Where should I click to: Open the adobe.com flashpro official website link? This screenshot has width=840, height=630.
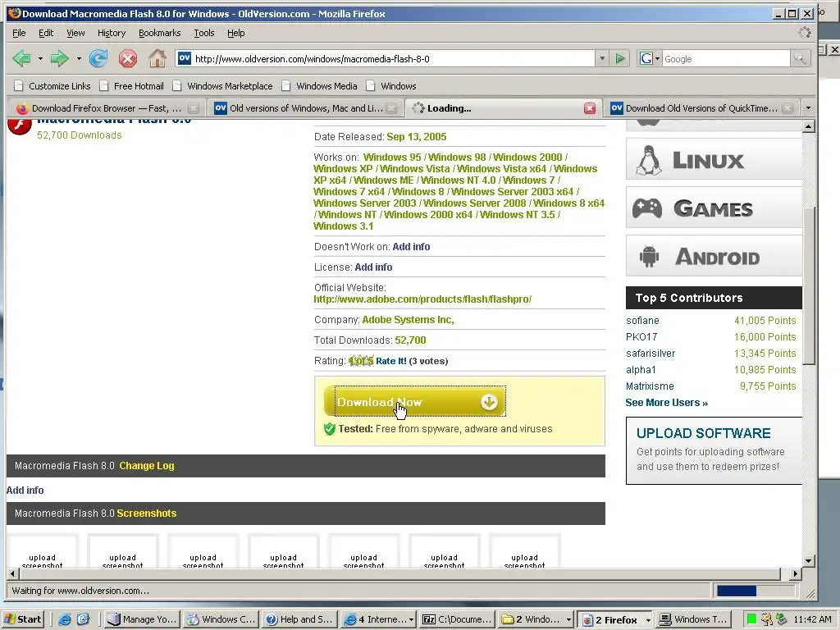tap(422, 299)
